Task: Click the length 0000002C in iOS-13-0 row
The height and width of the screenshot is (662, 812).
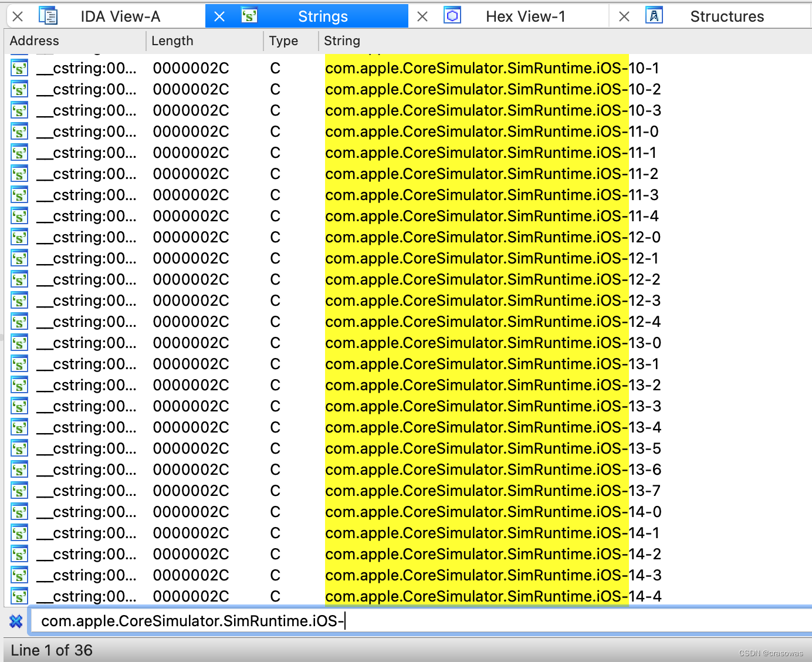Action: 191,343
